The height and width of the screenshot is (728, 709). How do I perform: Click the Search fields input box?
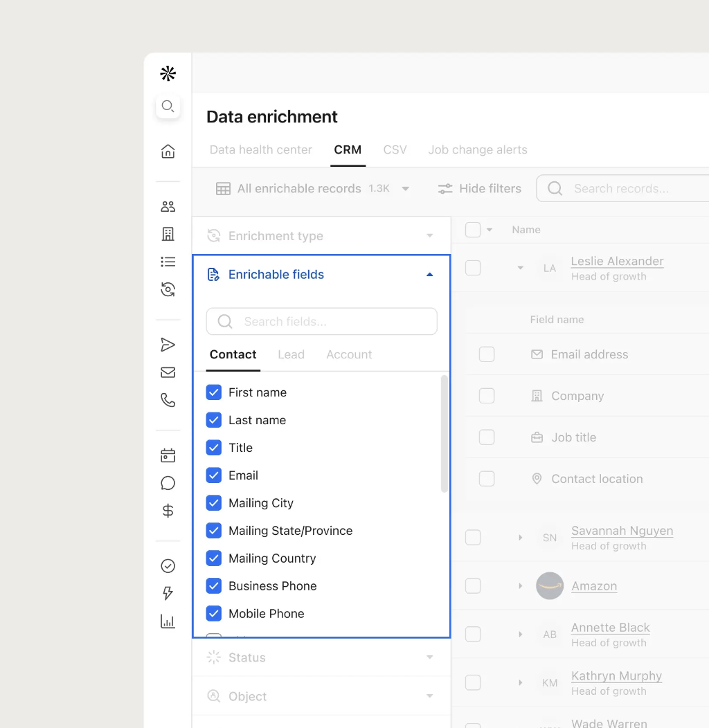pos(322,322)
